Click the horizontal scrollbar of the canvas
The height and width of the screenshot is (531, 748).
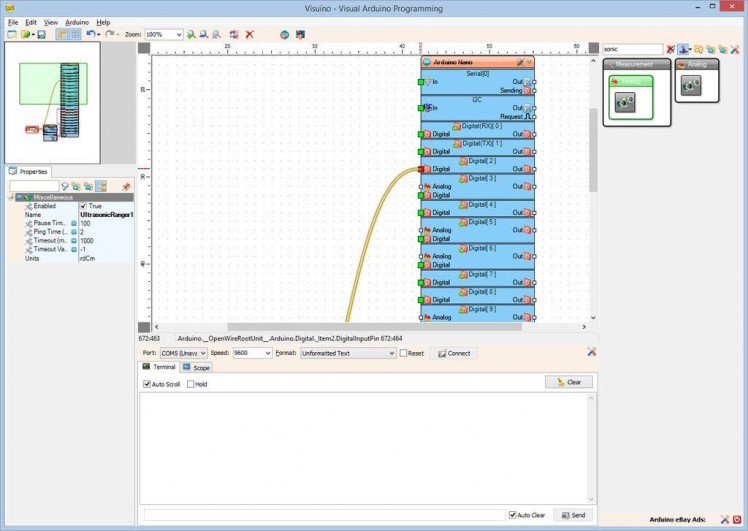pos(300,326)
